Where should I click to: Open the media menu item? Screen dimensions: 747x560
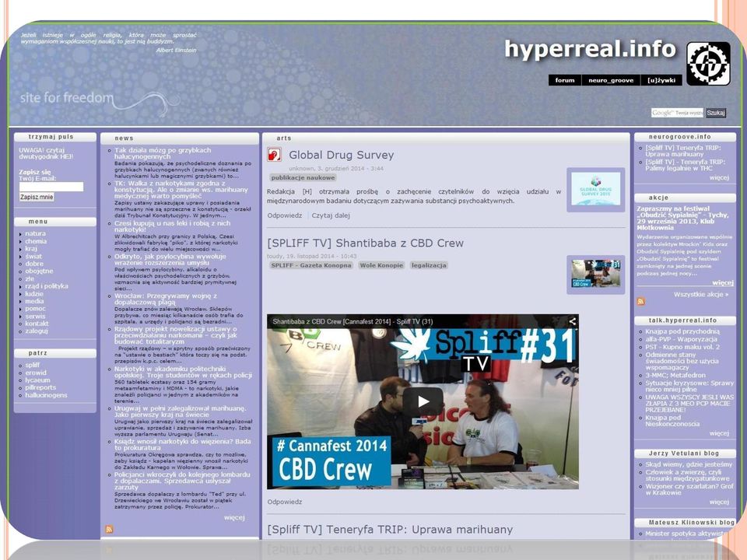tap(34, 301)
